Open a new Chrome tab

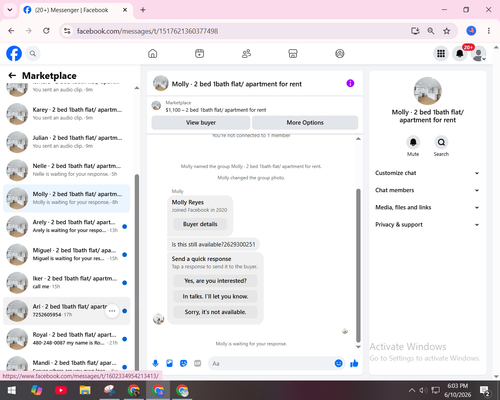click(x=143, y=10)
